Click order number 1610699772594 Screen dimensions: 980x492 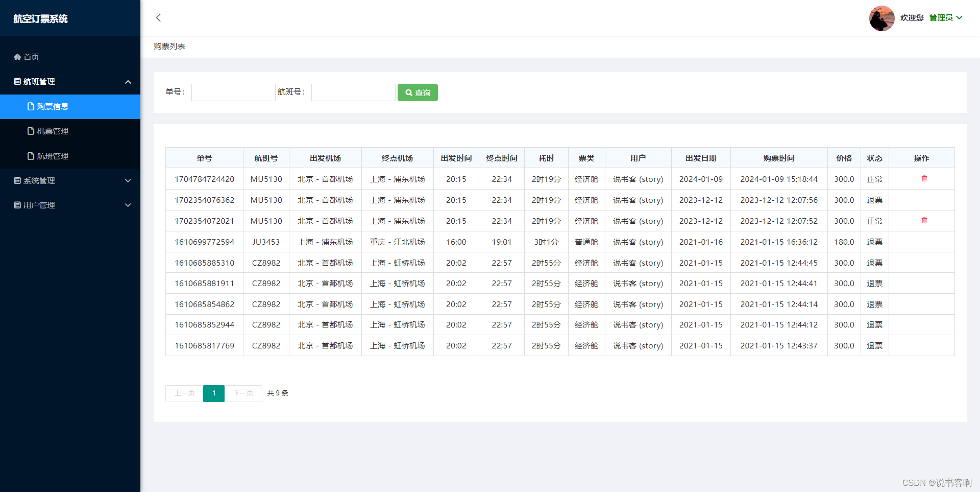pyautogui.click(x=205, y=242)
